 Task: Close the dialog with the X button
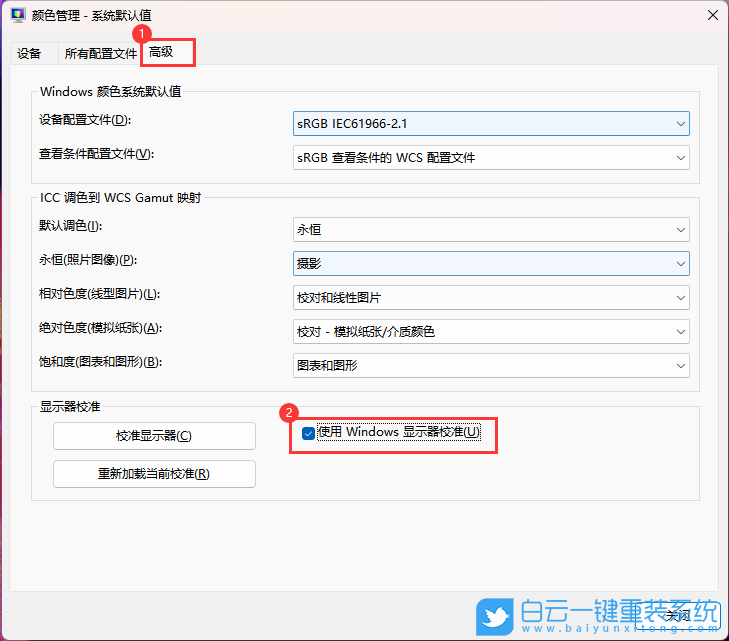[711, 16]
